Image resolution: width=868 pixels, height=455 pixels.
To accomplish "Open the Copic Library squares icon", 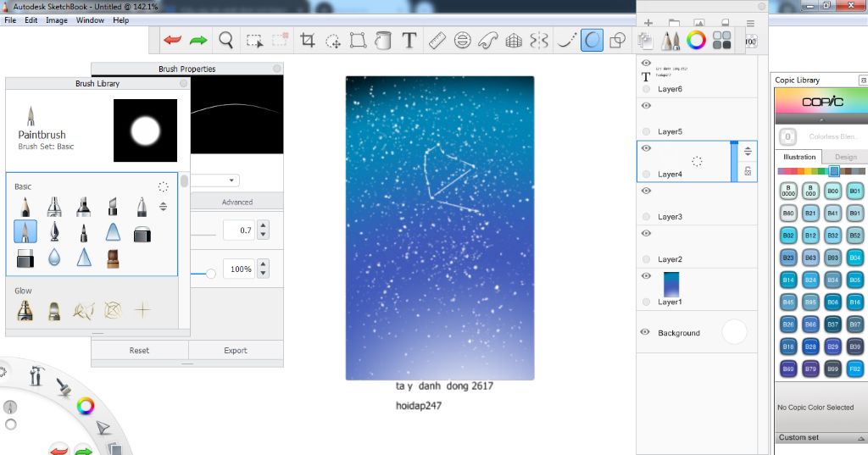I will 722,41.
